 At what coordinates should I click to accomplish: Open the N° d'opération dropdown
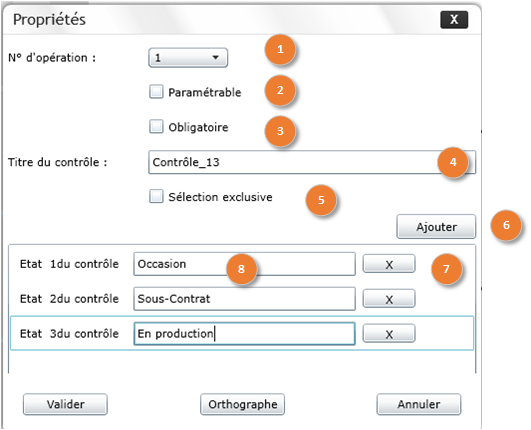coord(188,58)
